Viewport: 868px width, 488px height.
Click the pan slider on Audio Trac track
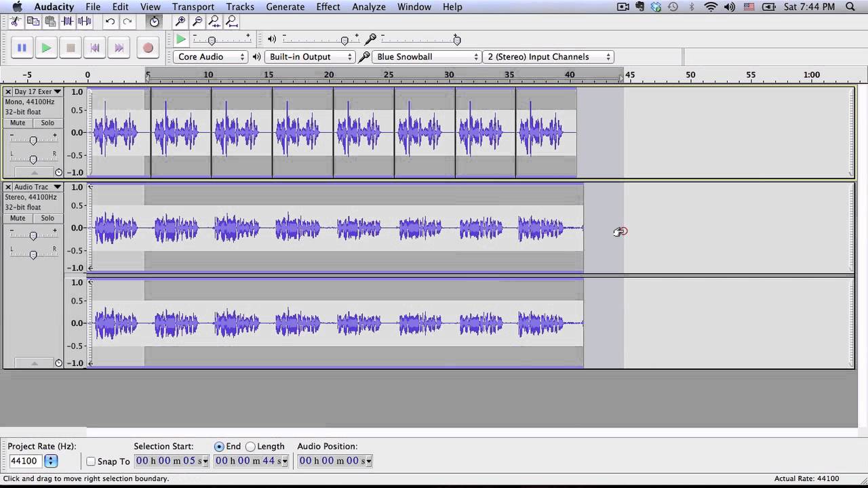tap(33, 255)
